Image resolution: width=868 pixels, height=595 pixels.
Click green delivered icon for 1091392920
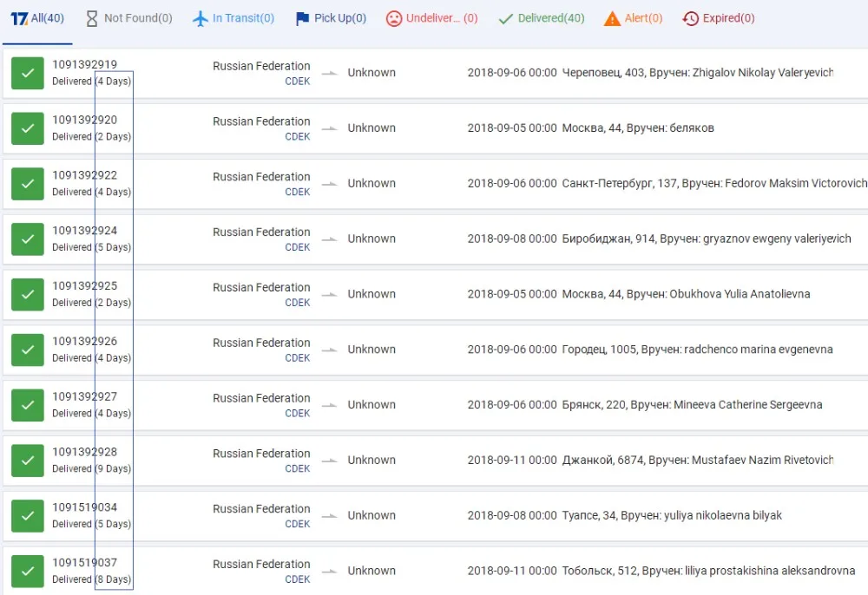click(x=28, y=128)
